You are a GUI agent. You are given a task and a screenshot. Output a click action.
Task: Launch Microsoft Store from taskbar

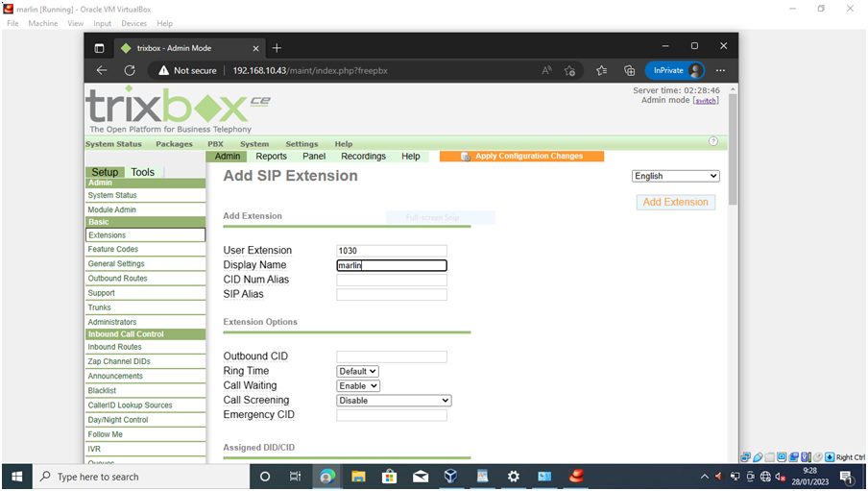click(x=389, y=477)
